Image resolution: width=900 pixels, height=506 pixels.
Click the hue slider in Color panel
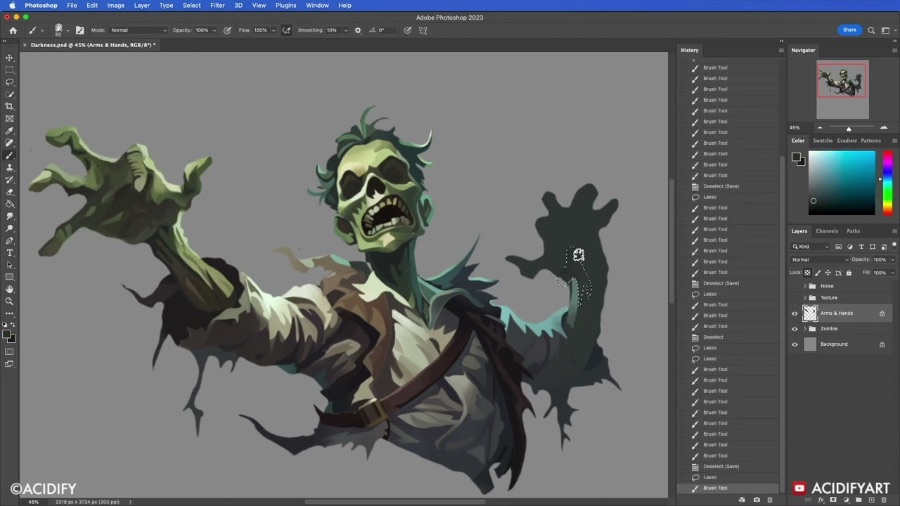coord(888,183)
